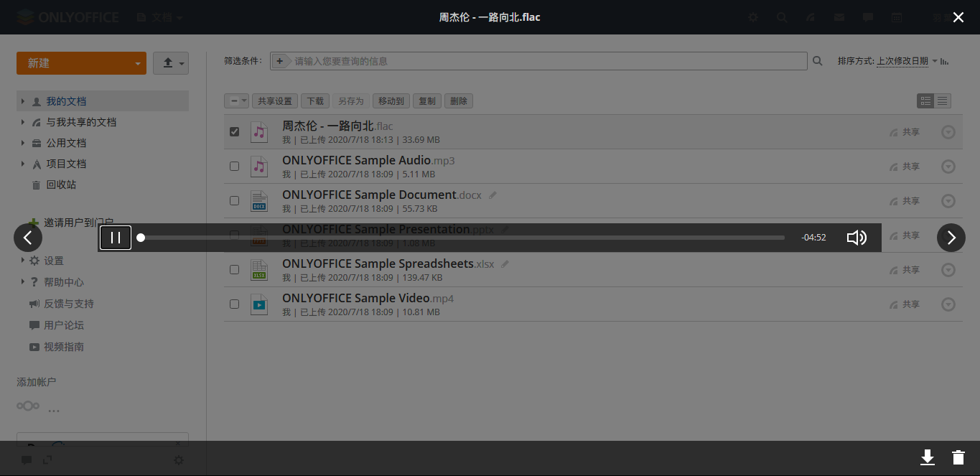
Task: Click the 共享设置 toolbar button
Action: (x=275, y=101)
